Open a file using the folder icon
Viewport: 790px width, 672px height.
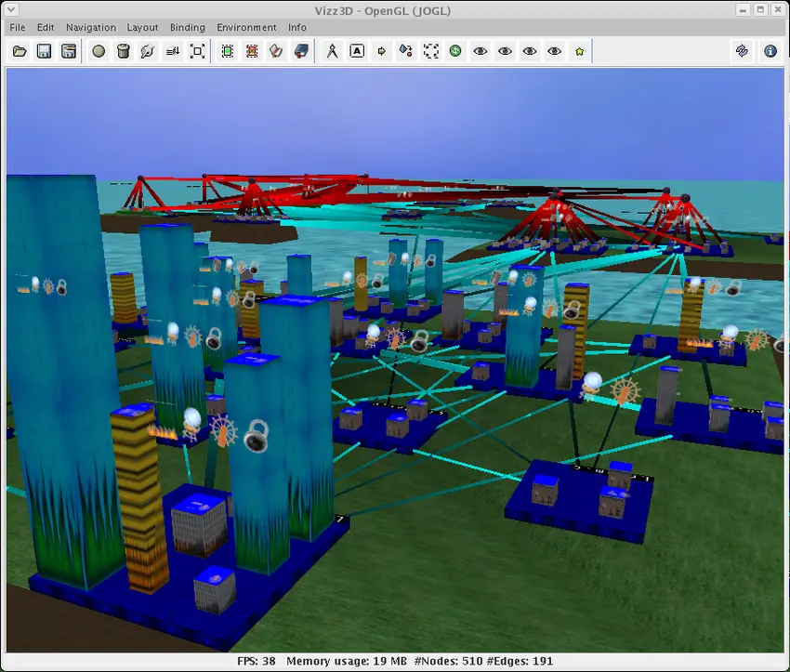tap(20, 51)
